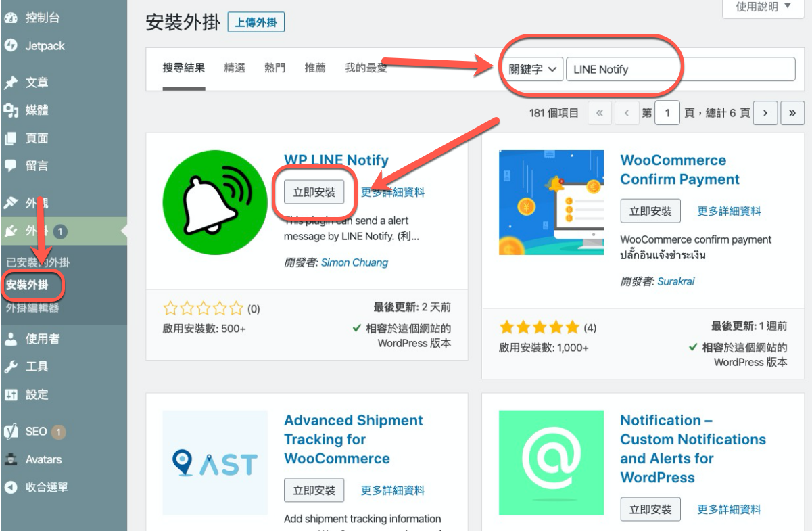Click the LINE Notify search field
812x531 pixels.
tap(680, 69)
